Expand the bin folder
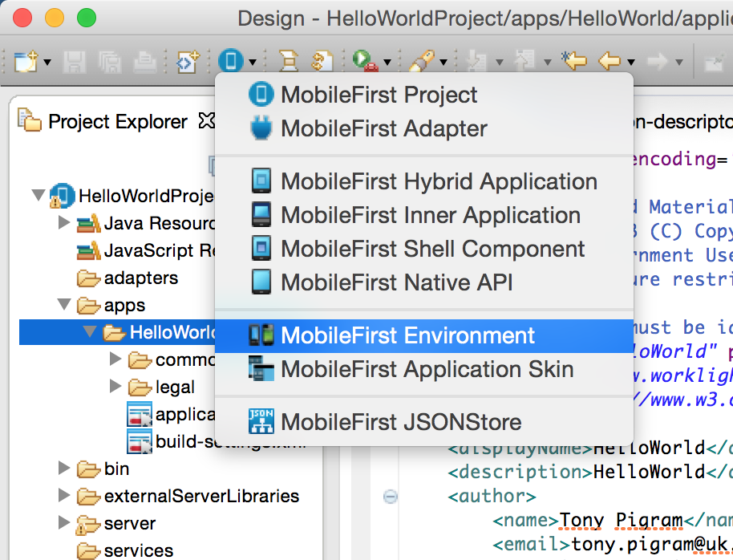This screenshot has height=560, width=733. 64,468
